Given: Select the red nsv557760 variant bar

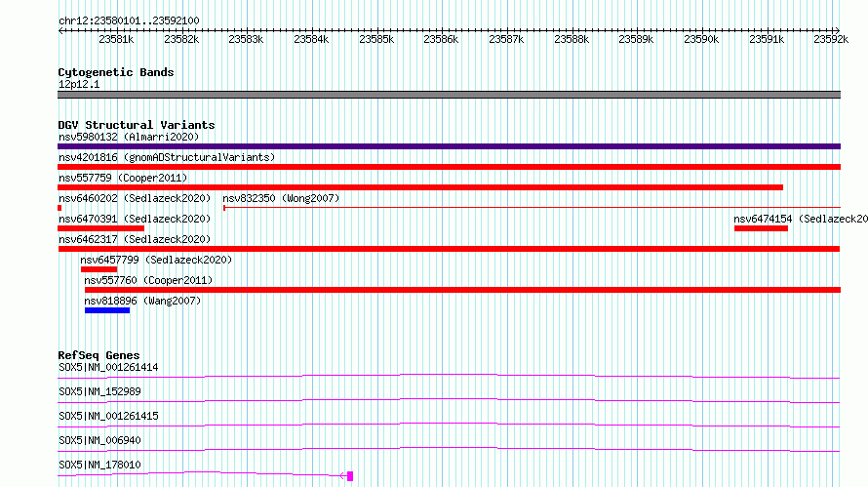Looking at the screenshot, I should click(x=463, y=290).
